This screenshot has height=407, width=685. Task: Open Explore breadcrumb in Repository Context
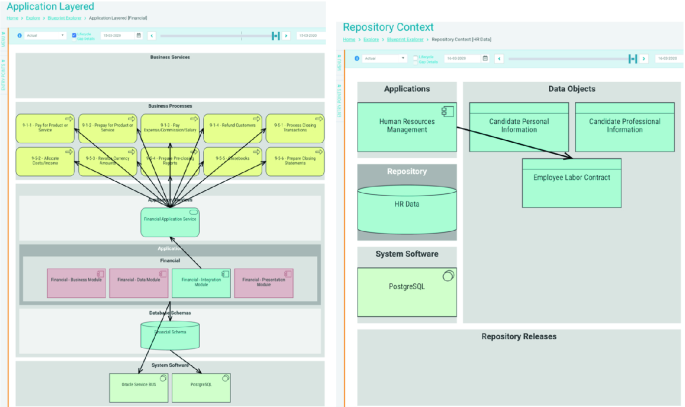(371, 39)
